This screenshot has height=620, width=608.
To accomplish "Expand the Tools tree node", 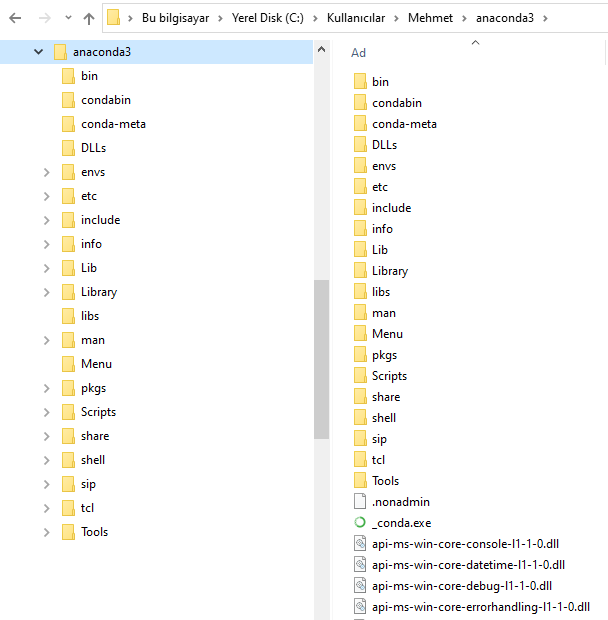I will pos(47,532).
